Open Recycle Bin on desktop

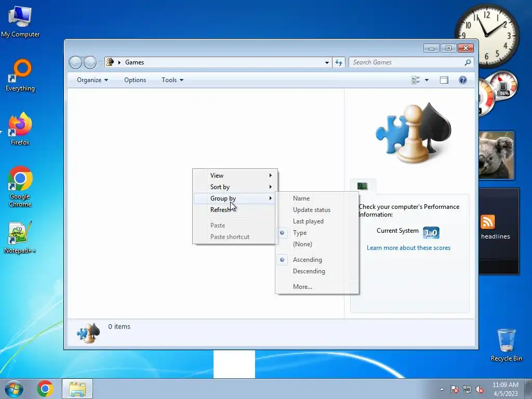pyautogui.click(x=506, y=345)
